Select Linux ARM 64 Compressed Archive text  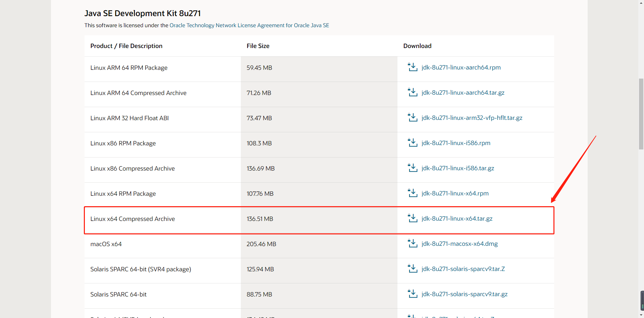[139, 93]
